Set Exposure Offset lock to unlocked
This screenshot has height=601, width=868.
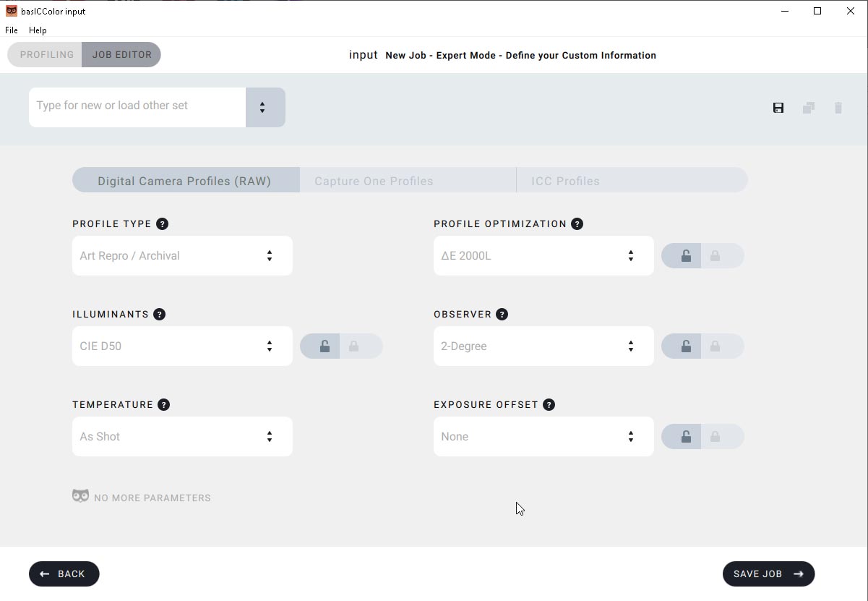pos(682,436)
